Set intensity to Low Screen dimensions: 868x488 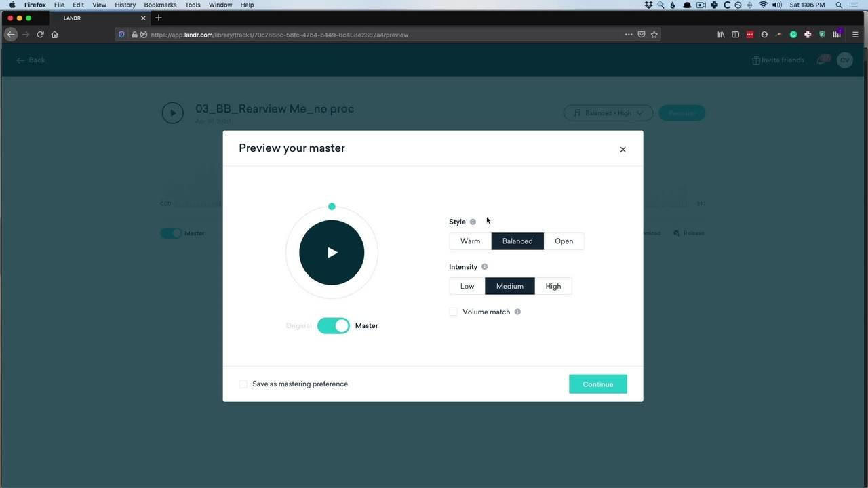point(467,286)
